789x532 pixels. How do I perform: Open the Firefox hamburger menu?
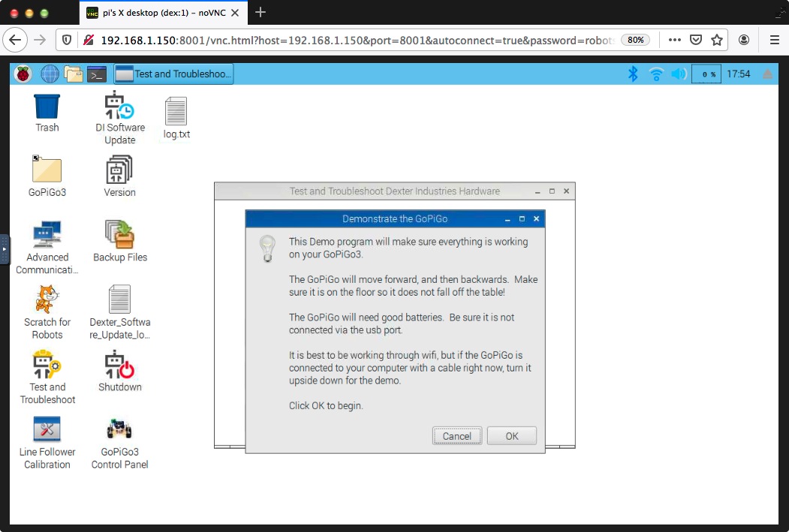[774, 40]
